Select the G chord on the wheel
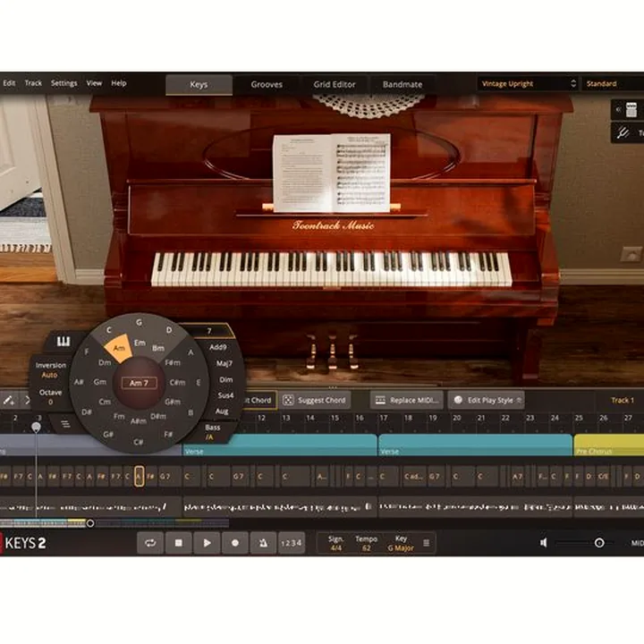The image size is (644, 644). (x=140, y=322)
